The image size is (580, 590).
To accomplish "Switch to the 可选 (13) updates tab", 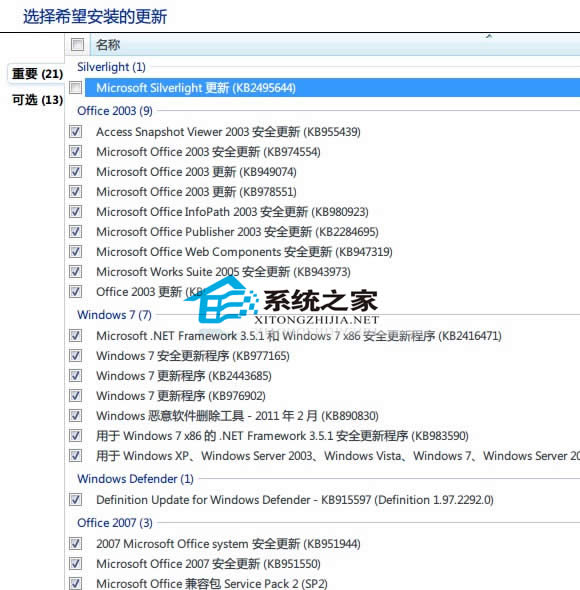I will 37,100.
